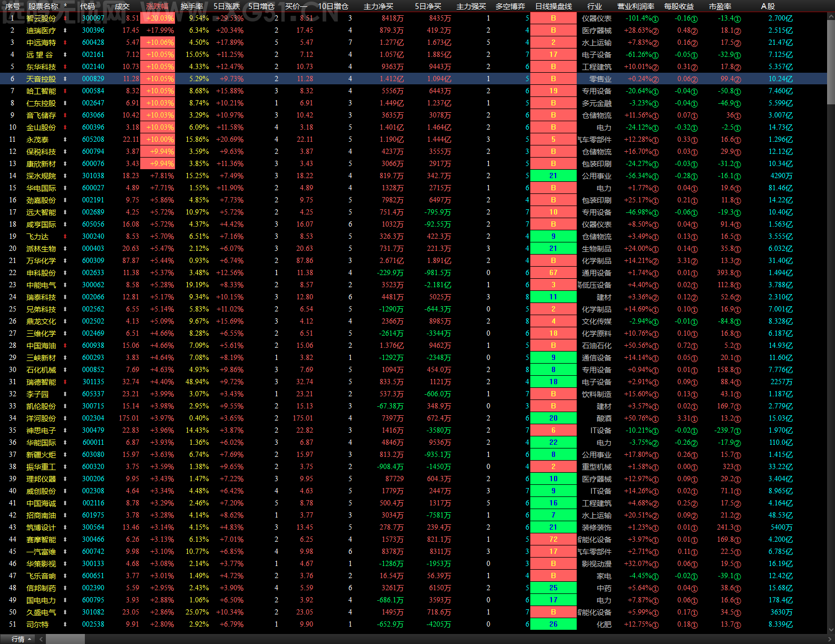Select stock name 派林生物
The width and height of the screenshot is (835, 644).
coord(41,249)
